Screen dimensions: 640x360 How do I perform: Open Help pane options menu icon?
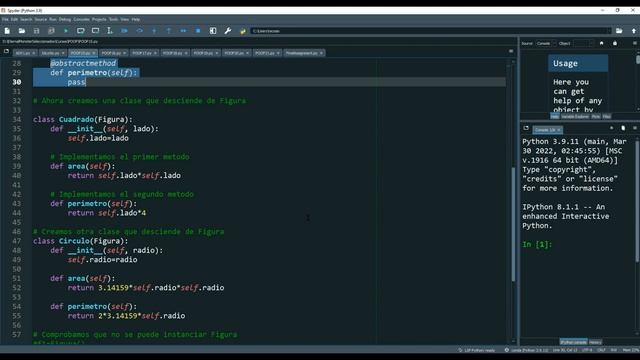pos(635,43)
